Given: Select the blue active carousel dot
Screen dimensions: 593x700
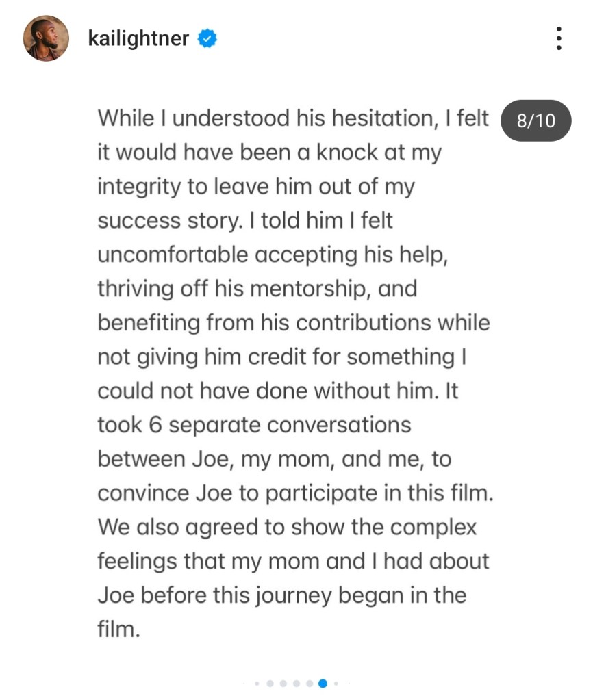Looking at the screenshot, I should pyautogui.click(x=323, y=683).
